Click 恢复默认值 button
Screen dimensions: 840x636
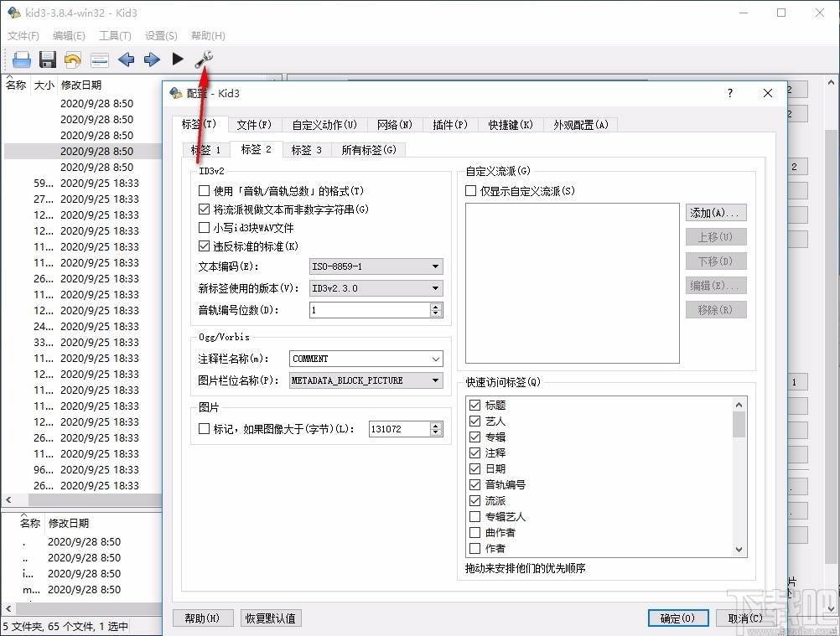[271, 618]
